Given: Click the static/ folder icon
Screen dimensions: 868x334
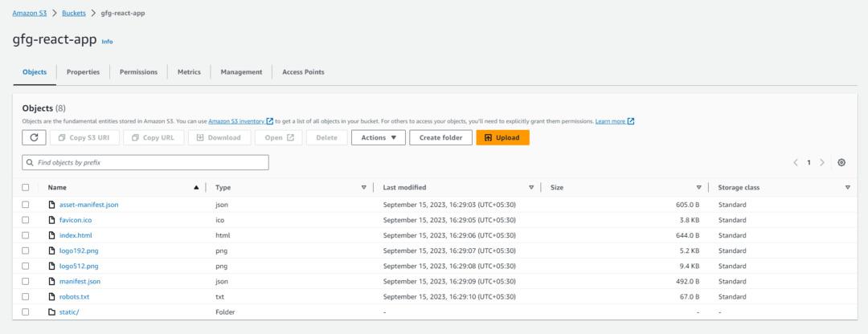Looking at the screenshot, I should [51, 312].
